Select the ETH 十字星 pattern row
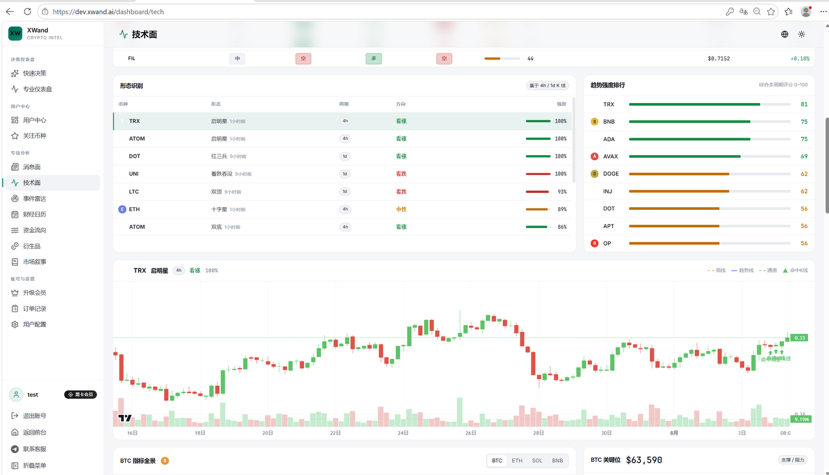Screen dimensions: 829x475 (344, 209)
